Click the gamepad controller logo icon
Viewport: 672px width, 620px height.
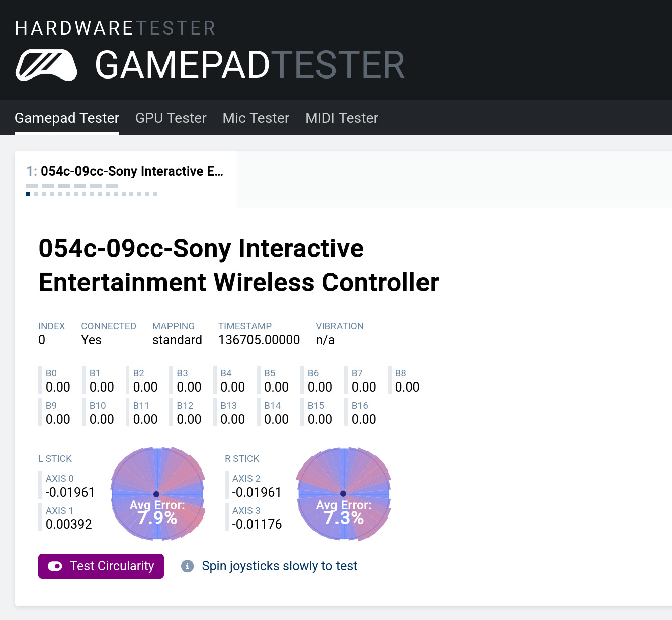tap(46, 65)
